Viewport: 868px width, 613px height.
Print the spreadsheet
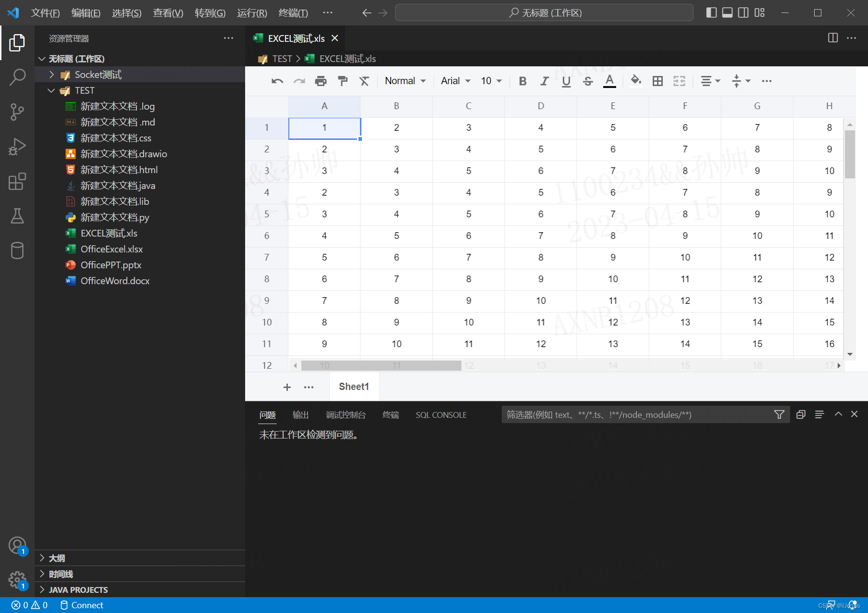[321, 81]
